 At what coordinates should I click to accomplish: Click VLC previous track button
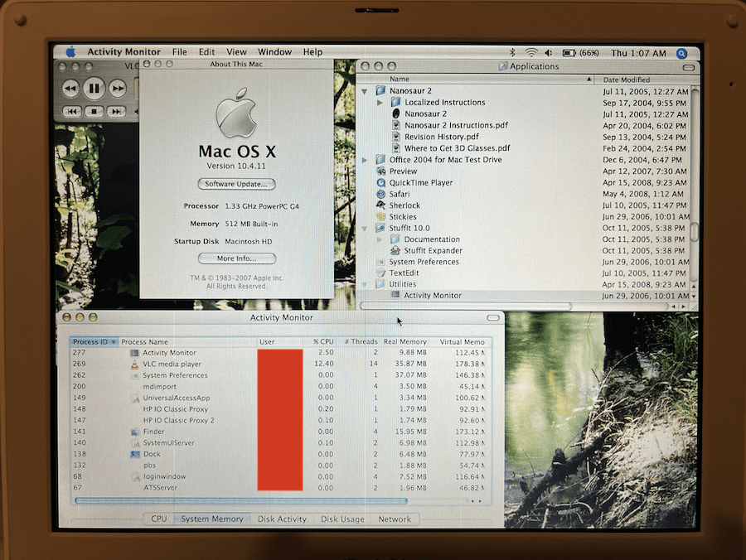(x=72, y=111)
